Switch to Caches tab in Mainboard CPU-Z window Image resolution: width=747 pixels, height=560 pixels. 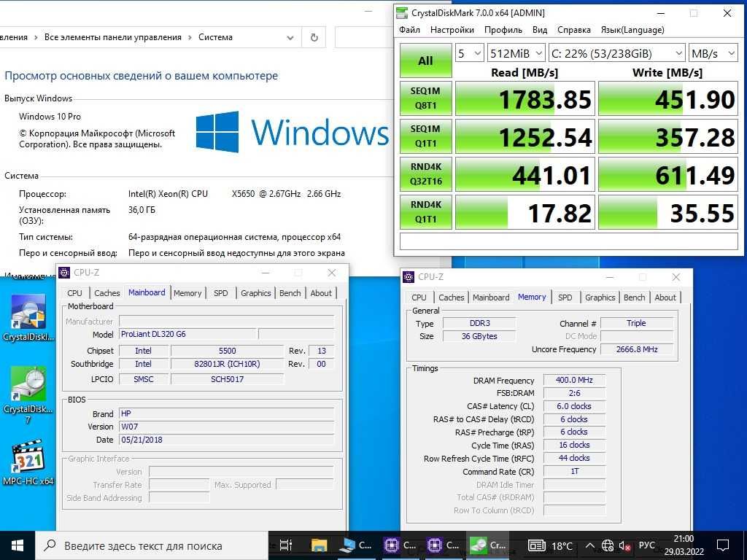tap(107, 293)
